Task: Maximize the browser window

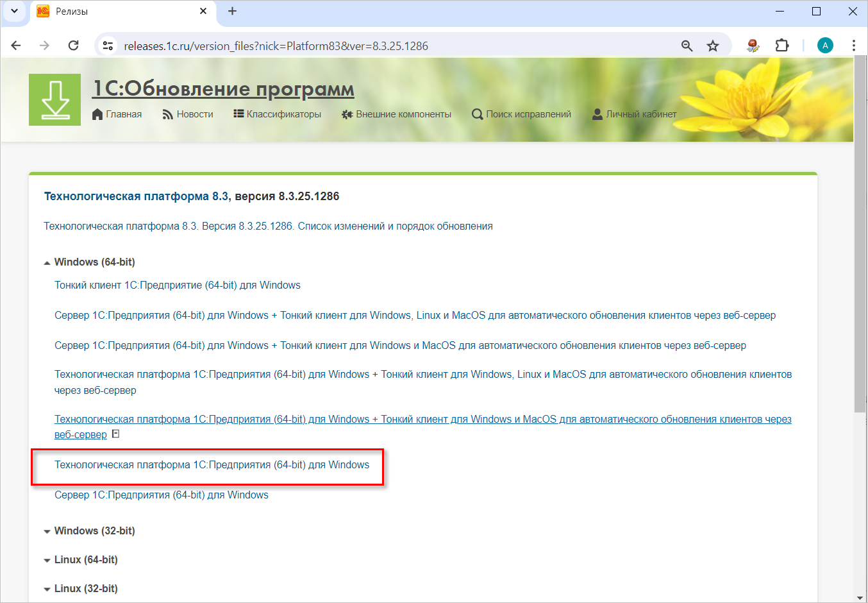Action: 816,11
